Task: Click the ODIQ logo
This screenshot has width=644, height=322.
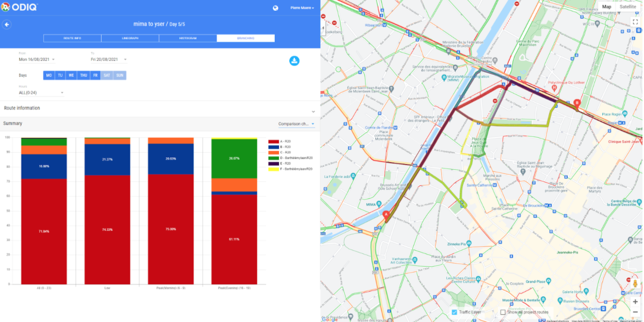Action: click(20, 7)
